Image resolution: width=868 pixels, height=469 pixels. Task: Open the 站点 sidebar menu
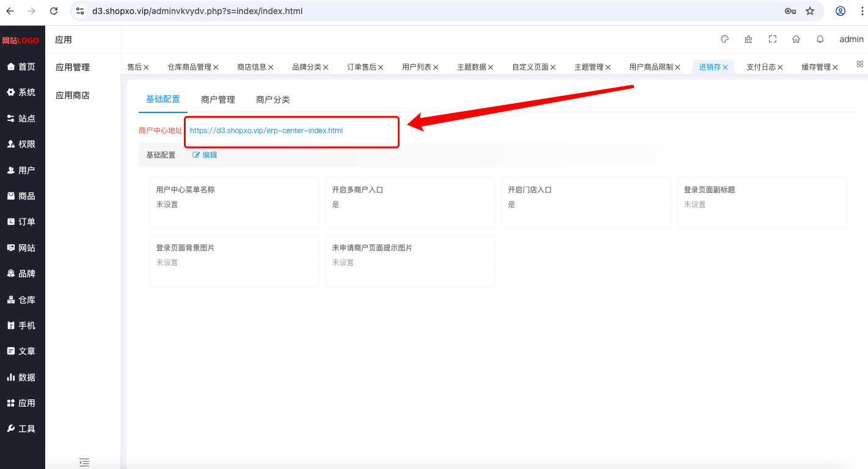click(22, 118)
